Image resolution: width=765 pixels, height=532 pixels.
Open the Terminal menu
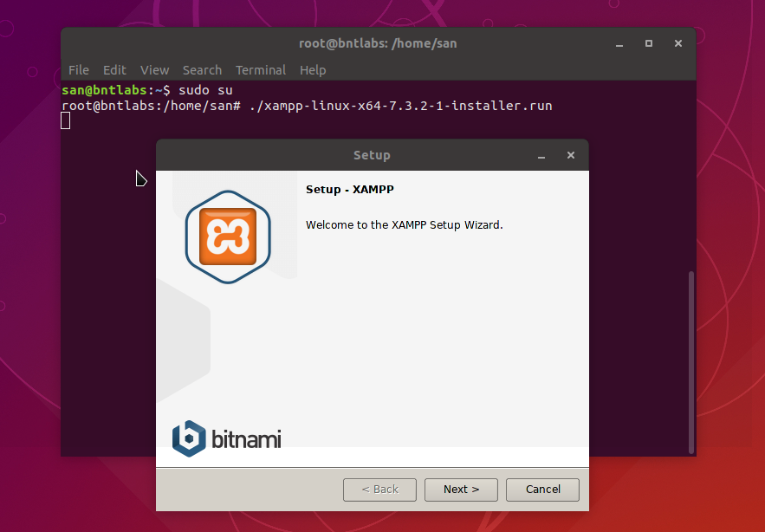[x=261, y=70]
